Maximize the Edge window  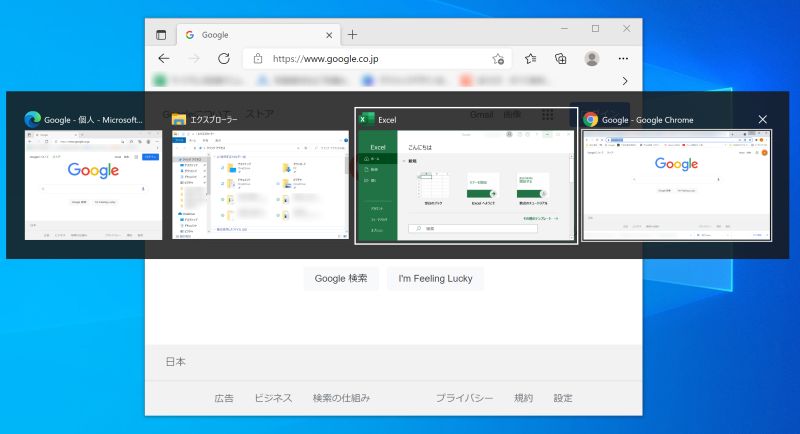point(595,29)
